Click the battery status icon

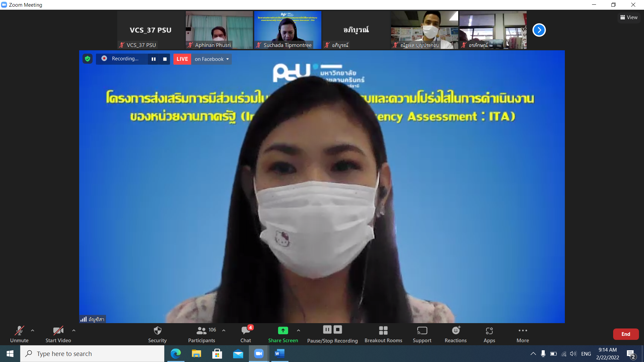[x=553, y=354]
